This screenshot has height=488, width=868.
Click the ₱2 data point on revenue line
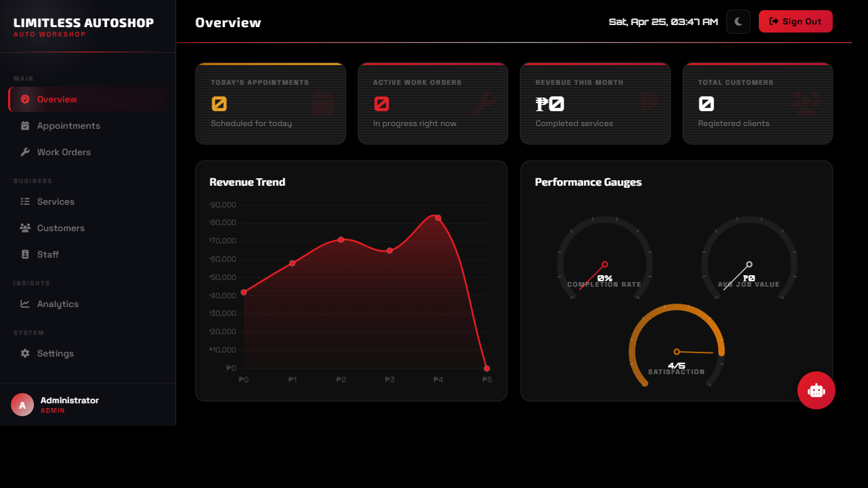[x=341, y=239]
